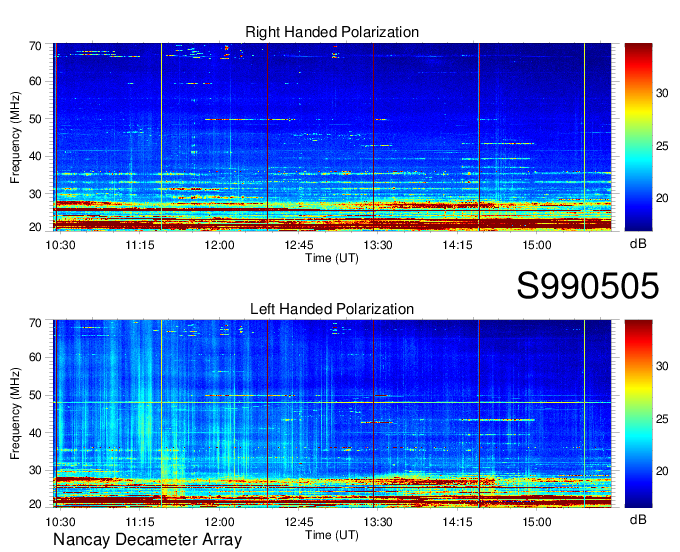The height and width of the screenshot is (552, 680).
Task: Click the 25 dB colorbar label of Right Handed plot
Action: click(x=662, y=146)
